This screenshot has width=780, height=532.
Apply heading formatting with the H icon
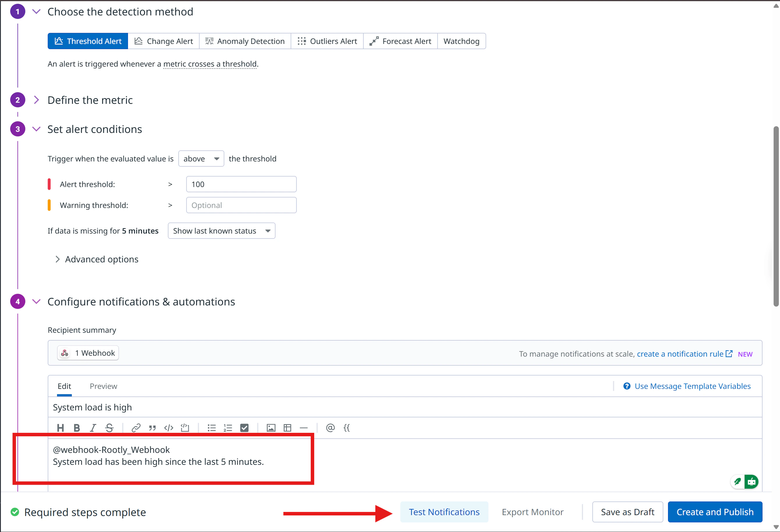pyautogui.click(x=61, y=428)
